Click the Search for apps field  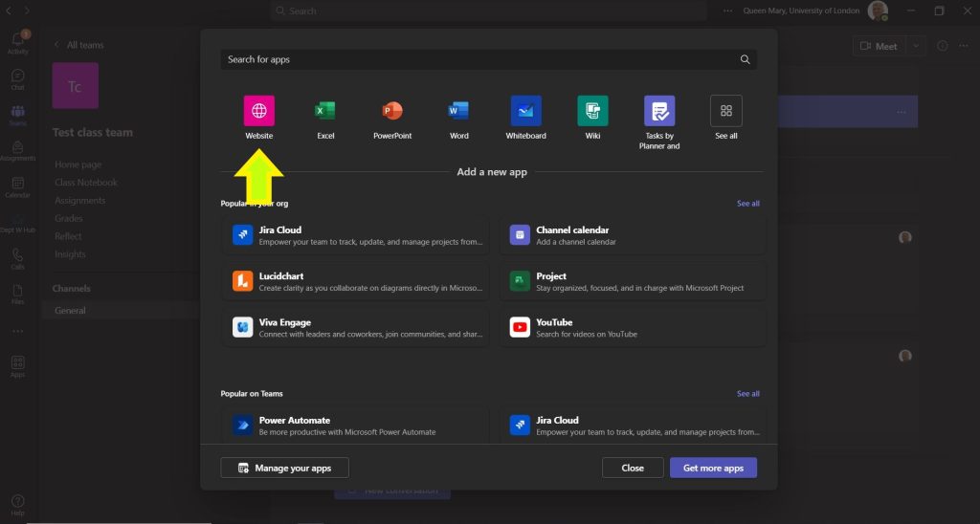[488, 59]
